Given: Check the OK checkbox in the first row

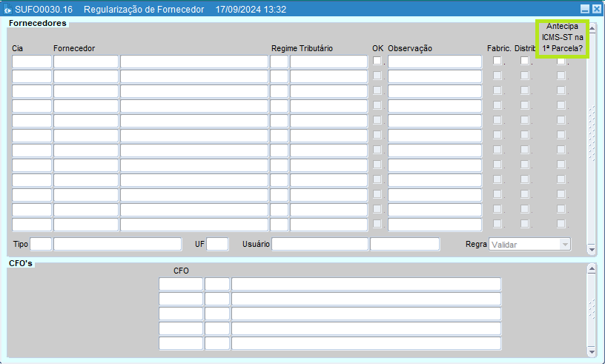Looking at the screenshot, I should click(x=377, y=61).
